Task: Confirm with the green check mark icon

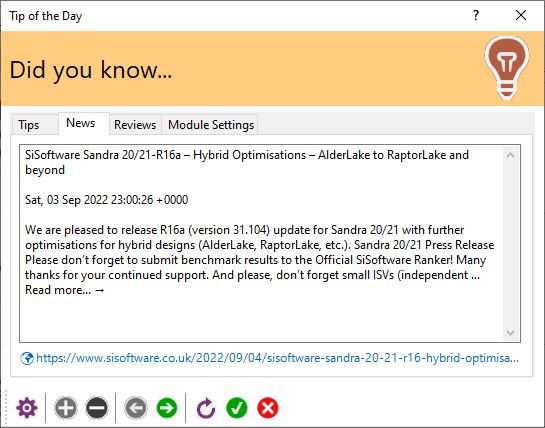Action: coord(237,407)
